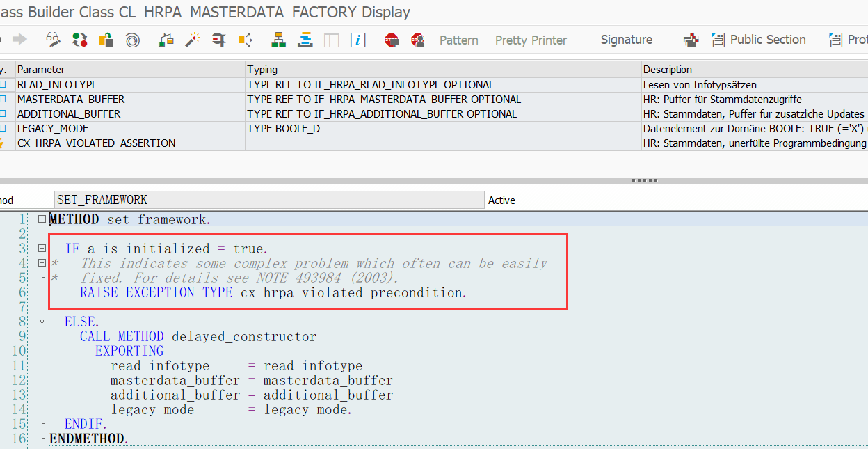Click typing IF_HRPA_MASTERDATA_BUFFER OPTIONAL cell
The height and width of the screenshot is (449, 868).
pyautogui.click(x=443, y=99)
